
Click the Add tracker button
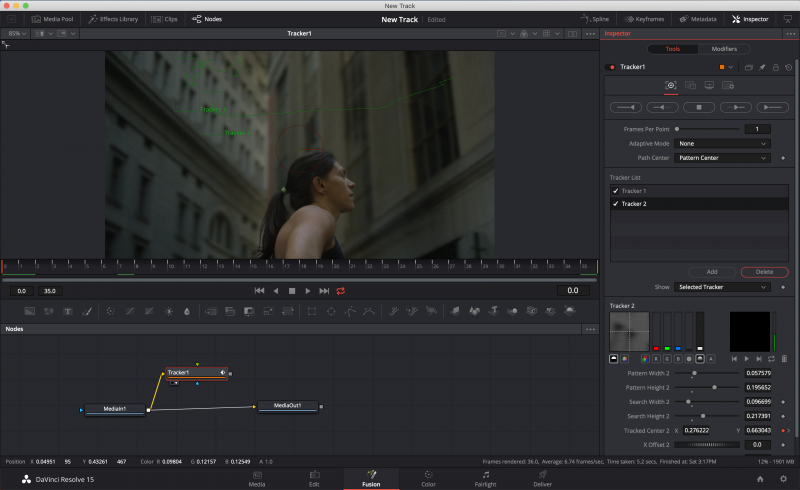click(711, 272)
